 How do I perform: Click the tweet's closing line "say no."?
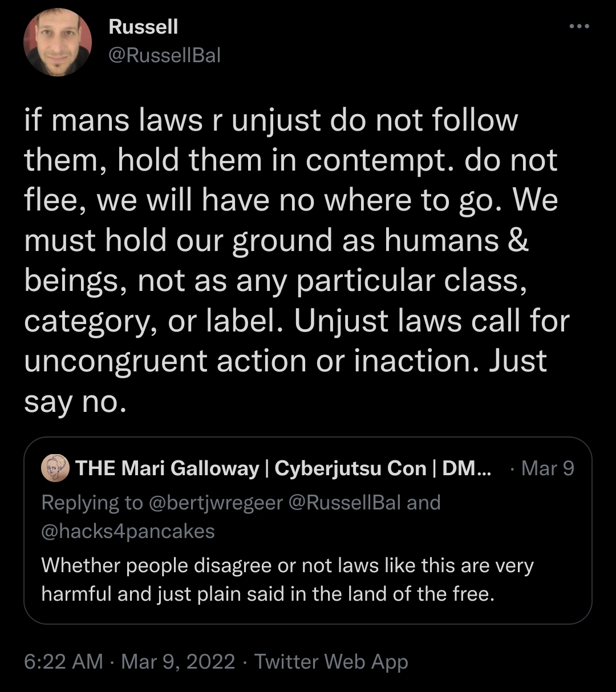(74, 402)
